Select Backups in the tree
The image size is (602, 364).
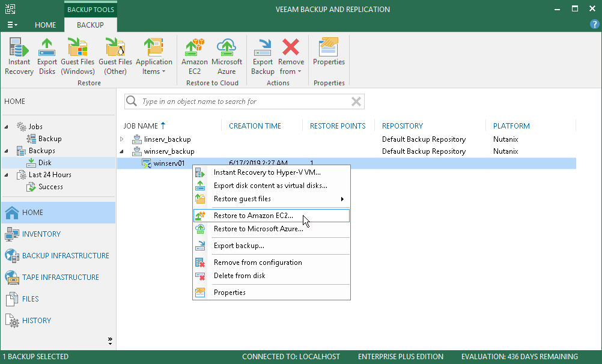pos(42,151)
